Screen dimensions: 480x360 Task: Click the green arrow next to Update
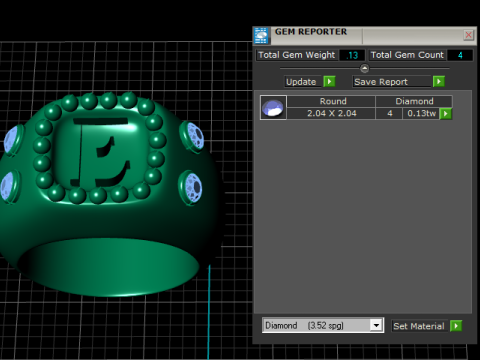[329, 82]
